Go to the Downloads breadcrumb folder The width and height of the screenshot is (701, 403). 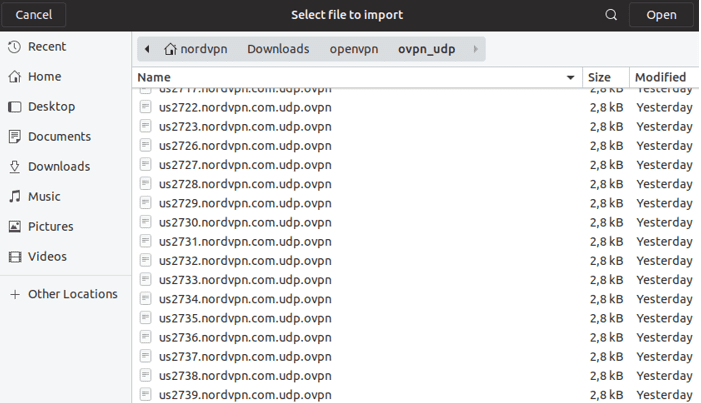pyautogui.click(x=278, y=49)
